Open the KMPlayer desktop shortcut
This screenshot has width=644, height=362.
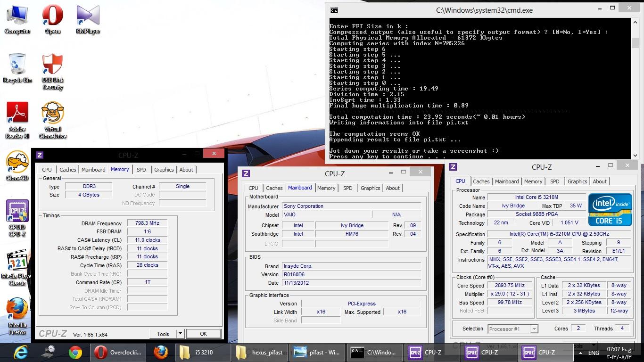[x=88, y=20]
